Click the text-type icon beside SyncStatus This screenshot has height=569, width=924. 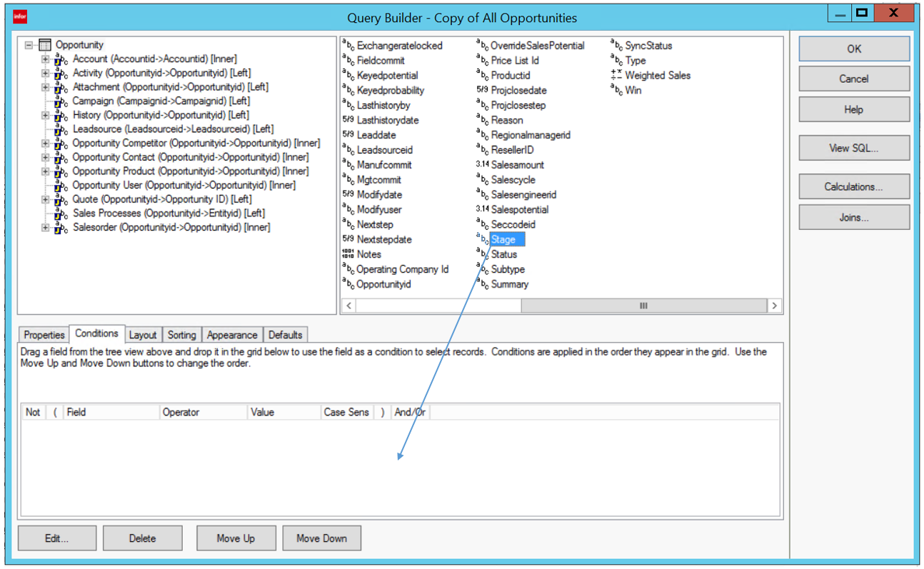[616, 45]
